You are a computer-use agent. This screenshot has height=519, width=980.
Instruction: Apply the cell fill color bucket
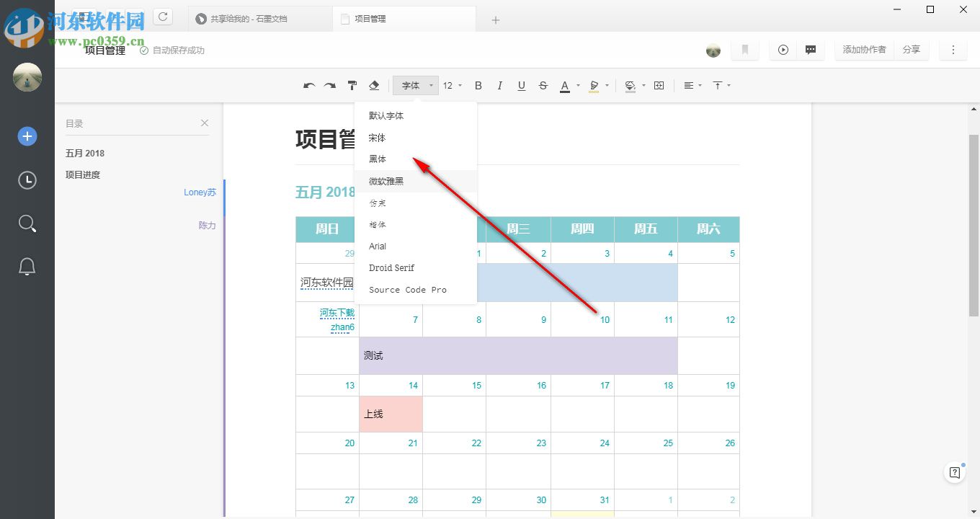tap(631, 86)
